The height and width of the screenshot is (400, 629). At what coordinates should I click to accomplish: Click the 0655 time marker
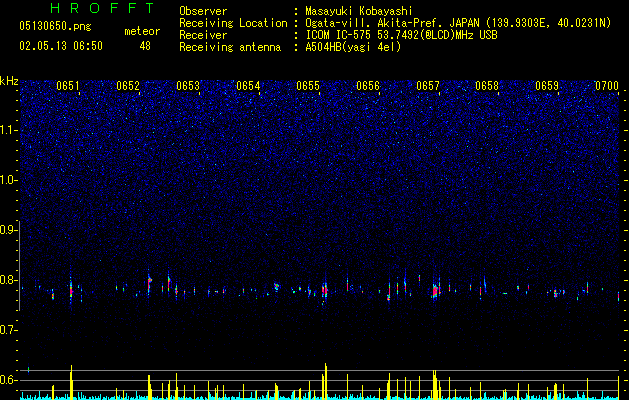(308, 86)
